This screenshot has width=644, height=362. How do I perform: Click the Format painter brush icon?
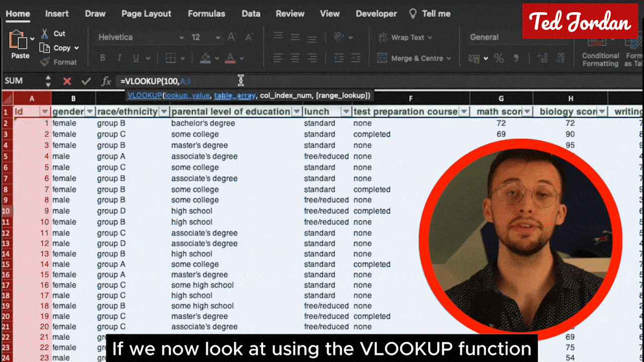click(x=45, y=62)
